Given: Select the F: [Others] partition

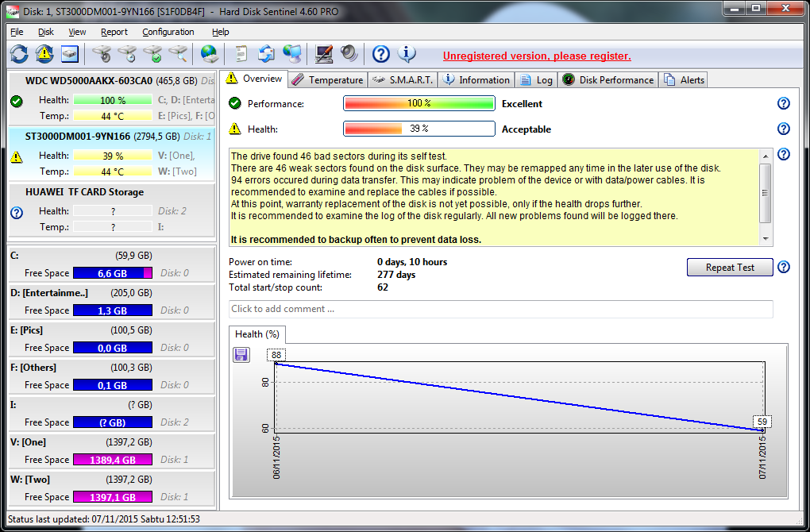Looking at the screenshot, I should click(x=112, y=376).
